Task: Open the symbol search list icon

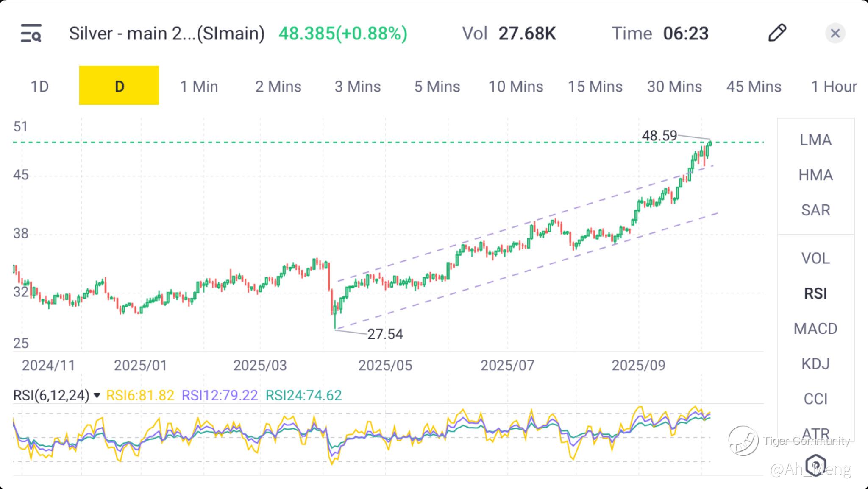Action: click(x=31, y=34)
